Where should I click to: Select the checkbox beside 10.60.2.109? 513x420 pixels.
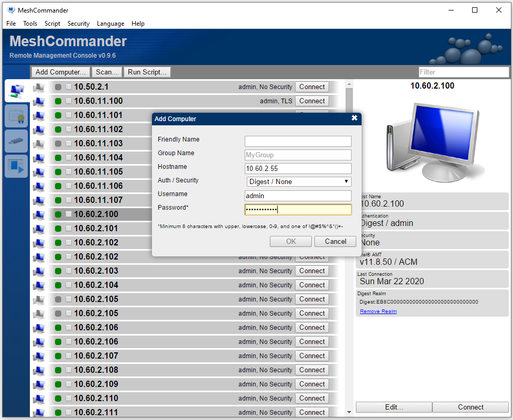coord(69,384)
